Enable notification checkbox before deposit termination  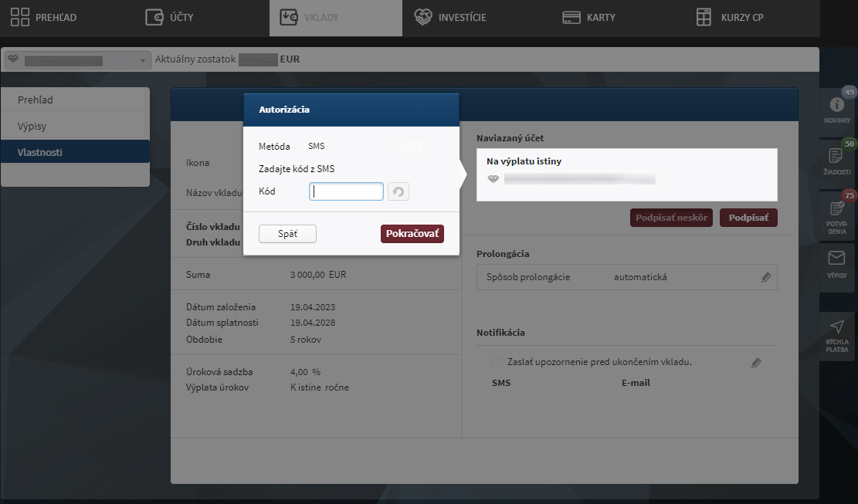[x=497, y=362]
